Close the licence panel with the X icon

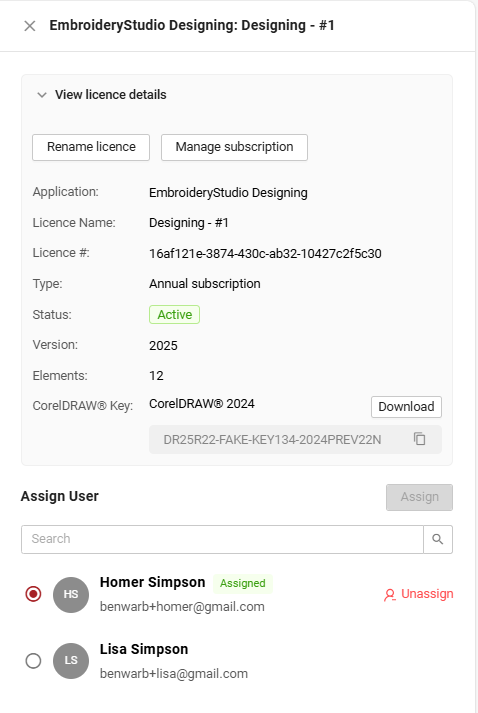30,26
